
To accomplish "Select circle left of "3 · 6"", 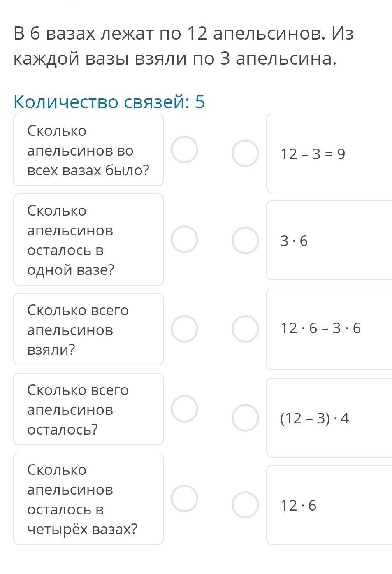I will tap(245, 241).
